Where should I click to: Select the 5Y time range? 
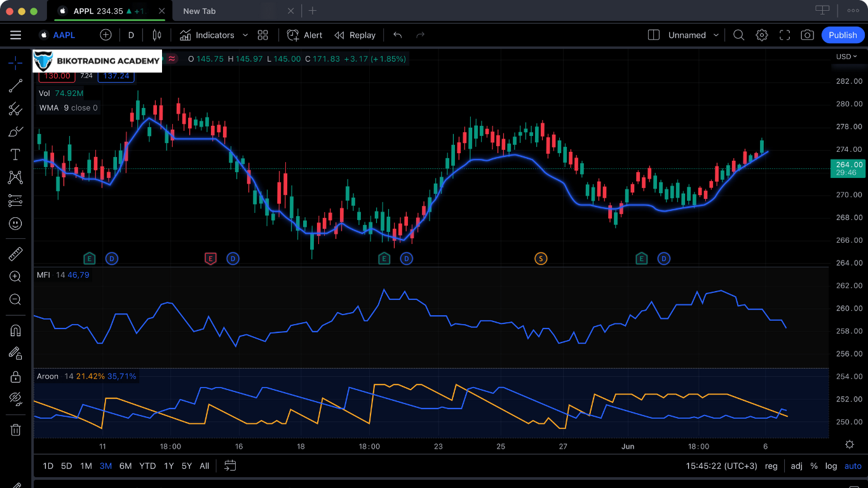(x=186, y=466)
